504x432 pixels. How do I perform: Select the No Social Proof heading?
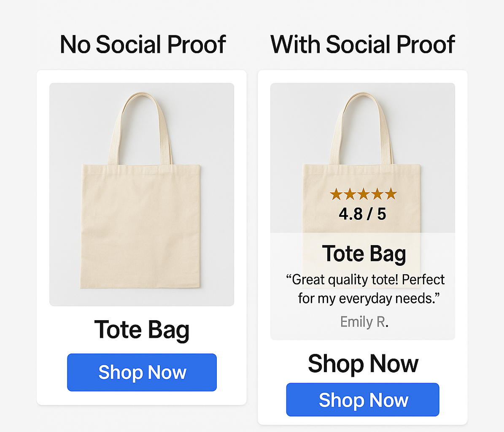coord(143,44)
